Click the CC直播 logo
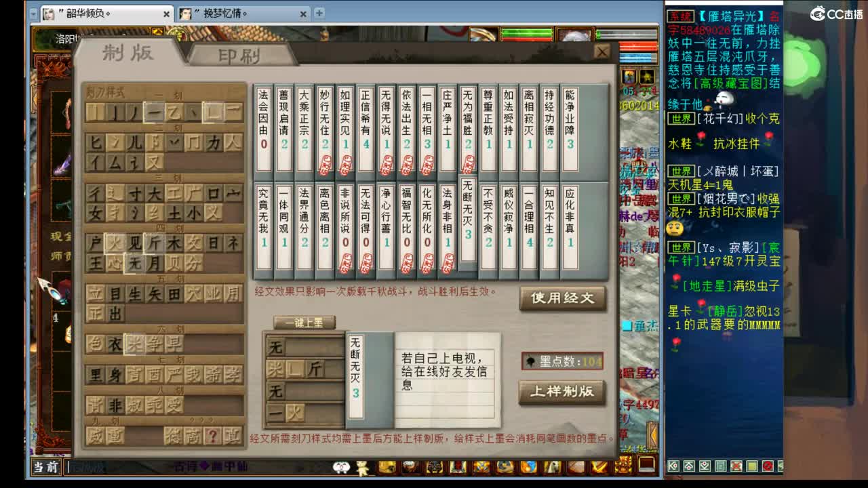Viewport: 868px width, 488px height. tap(836, 14)
